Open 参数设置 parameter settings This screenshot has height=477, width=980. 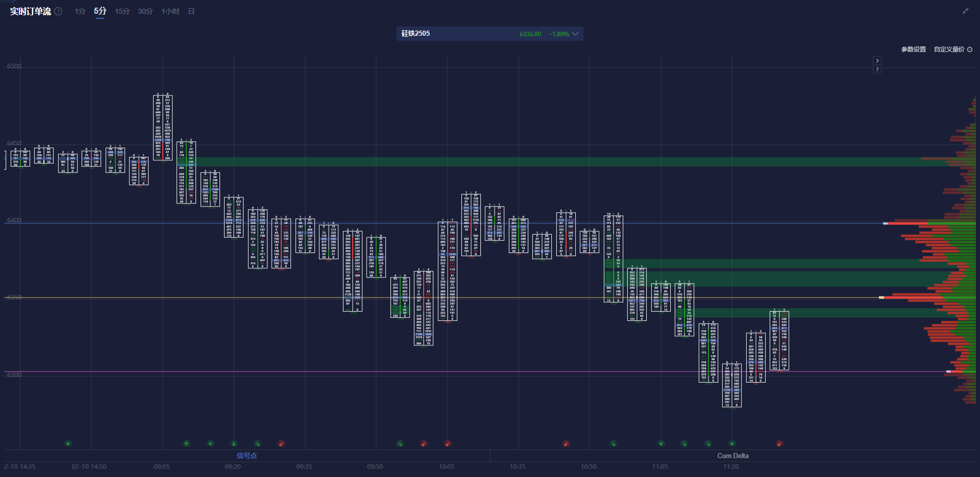pyautogui.click(x=913, y=49)
